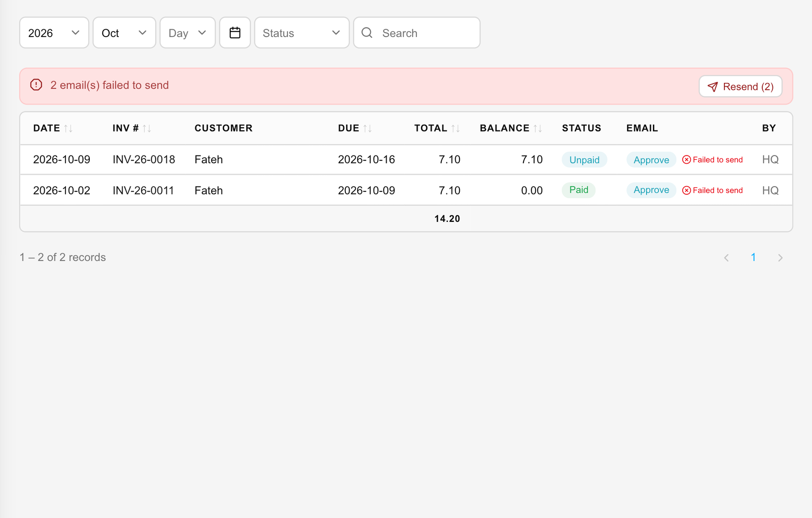The width and height of the screenshot is (812, 518).
Task: Click the EMAIL column header
Action: click(642, 128)
